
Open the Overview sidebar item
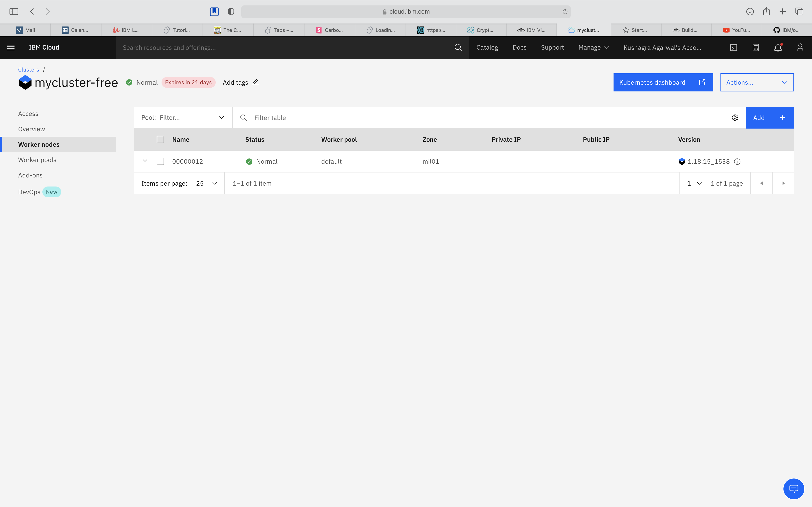[x=31, y=129]
